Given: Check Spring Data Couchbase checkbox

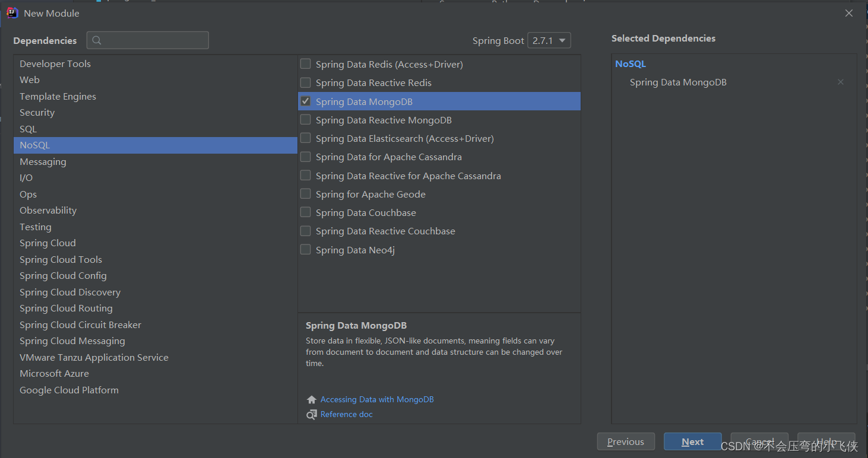Looking at the screenshot, I should point(305,212).
